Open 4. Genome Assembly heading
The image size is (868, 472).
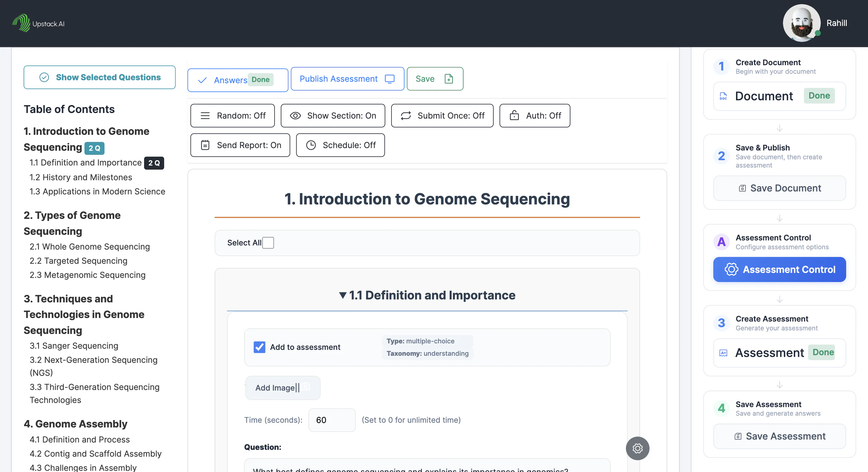[x=76, y=424]
